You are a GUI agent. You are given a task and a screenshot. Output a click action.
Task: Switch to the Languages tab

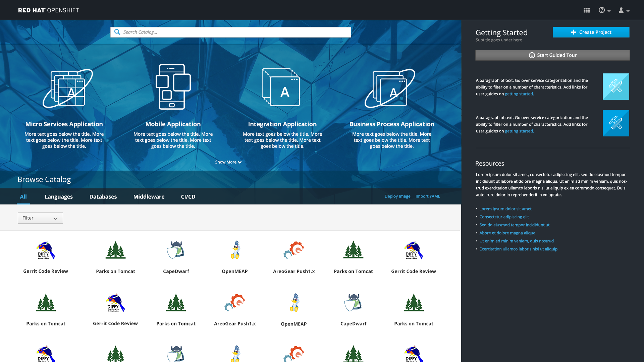59,197
